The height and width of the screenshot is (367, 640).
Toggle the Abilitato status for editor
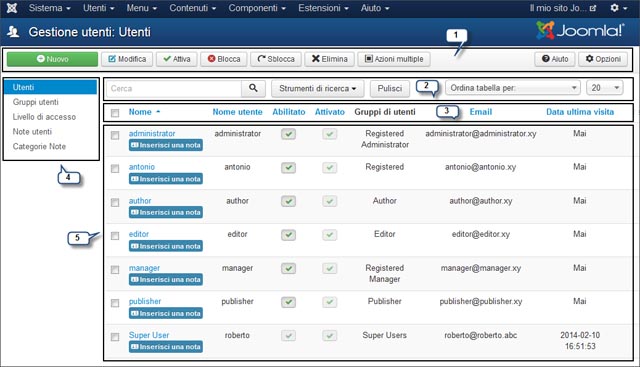(289, 235)
